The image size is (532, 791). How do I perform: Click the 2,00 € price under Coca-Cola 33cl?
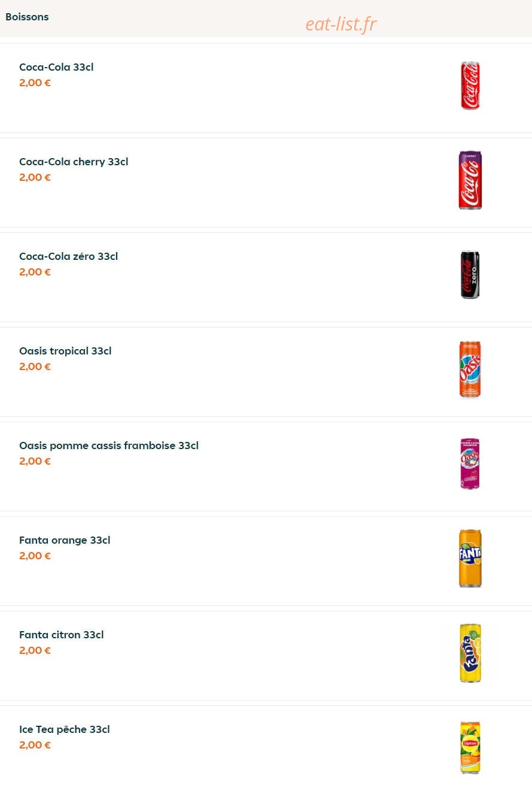click(35, 83)
